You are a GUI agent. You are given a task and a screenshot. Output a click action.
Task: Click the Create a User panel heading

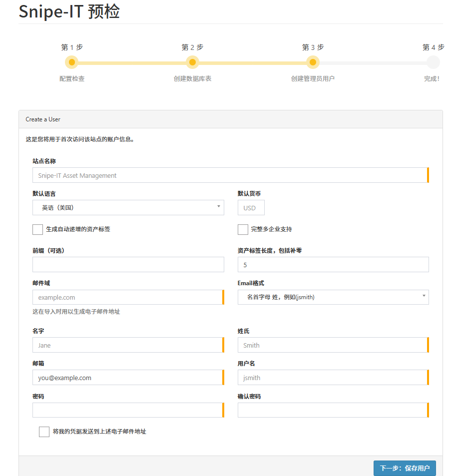(x=43, y=119)
